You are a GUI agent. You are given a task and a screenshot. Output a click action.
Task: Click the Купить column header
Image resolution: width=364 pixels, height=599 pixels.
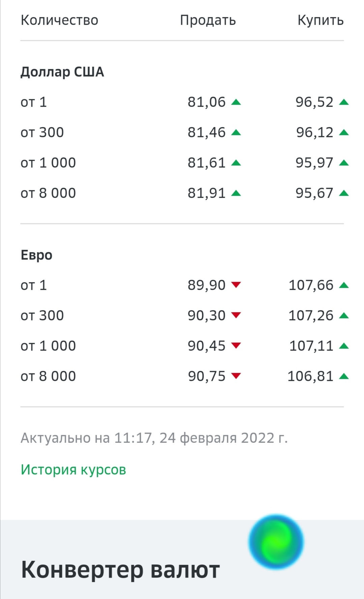[320, 20]
